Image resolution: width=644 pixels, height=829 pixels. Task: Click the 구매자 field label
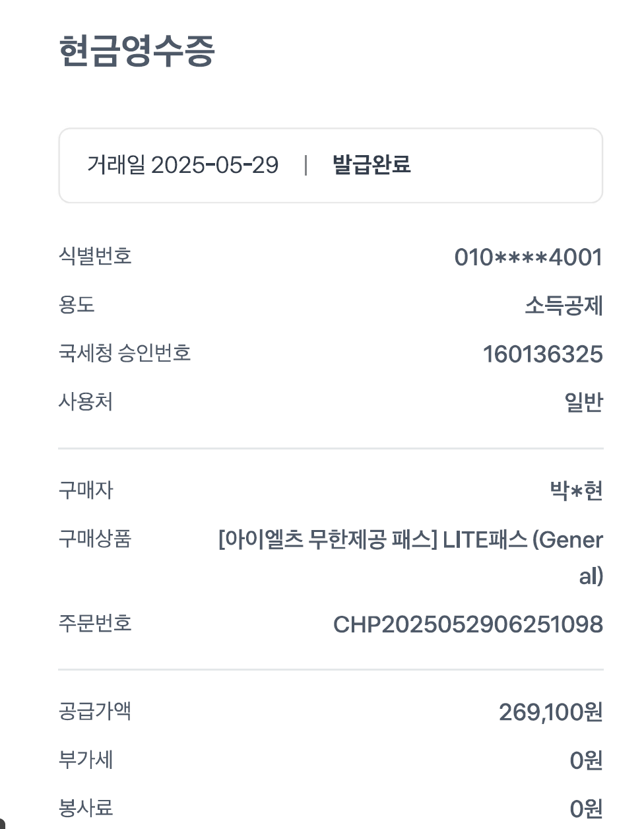coord(86,490)
